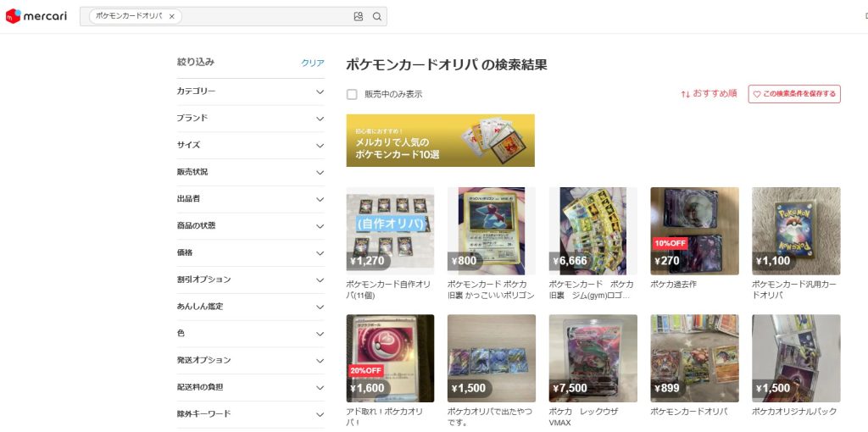The image size is (868, 432).
Task: Click heart icon on save search button
Action: pyautogui.click(x=757, y=94)
